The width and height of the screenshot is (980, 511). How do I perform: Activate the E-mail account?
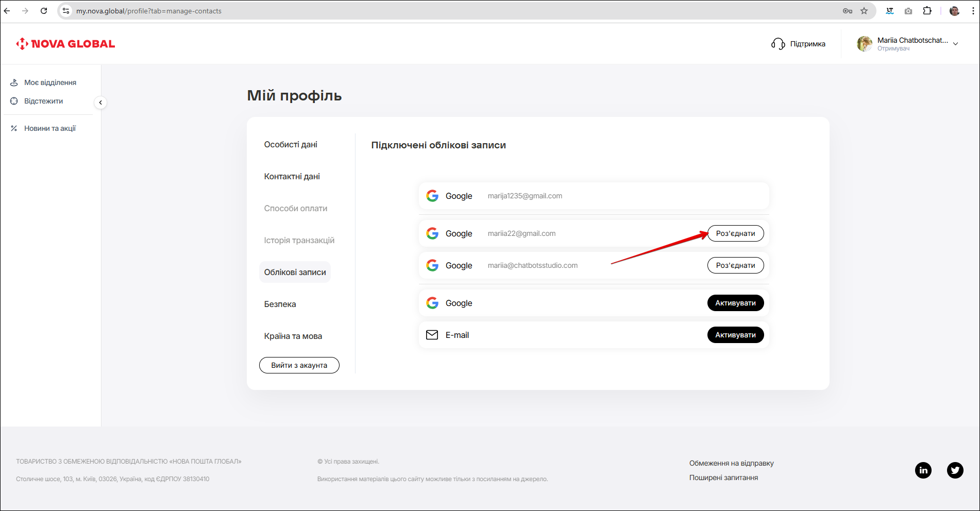pyautogui.click(x=735, y=335)
